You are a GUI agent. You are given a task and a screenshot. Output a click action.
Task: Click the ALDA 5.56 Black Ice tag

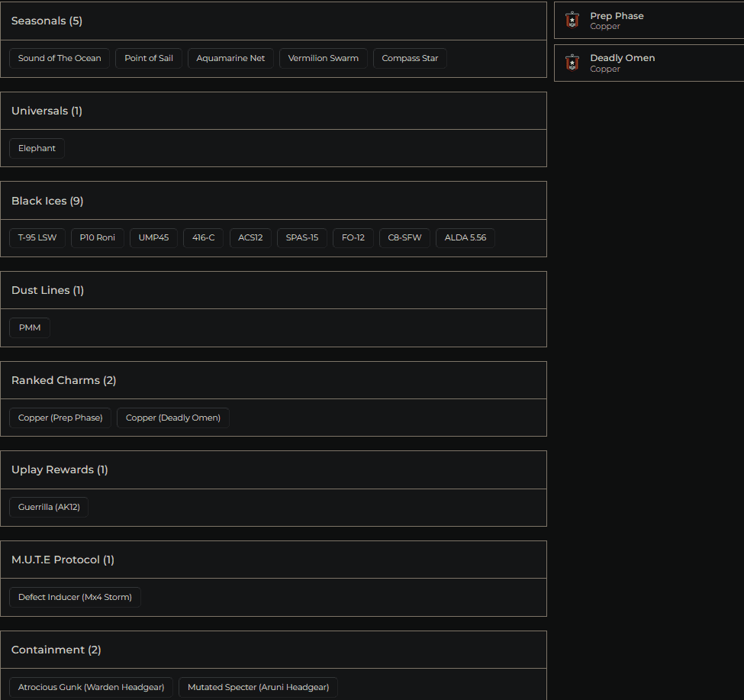pyautogui.click(x=465, y=238)
